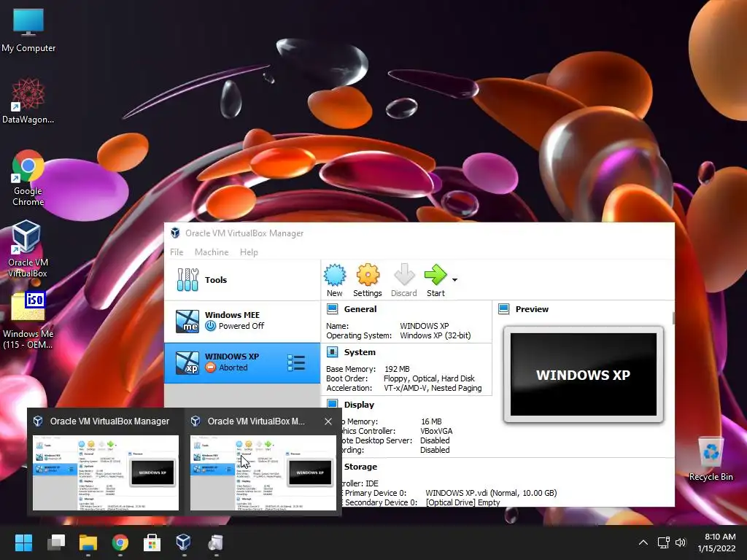Open the clock and date area

pyautogui.click(x=717, y=542)
